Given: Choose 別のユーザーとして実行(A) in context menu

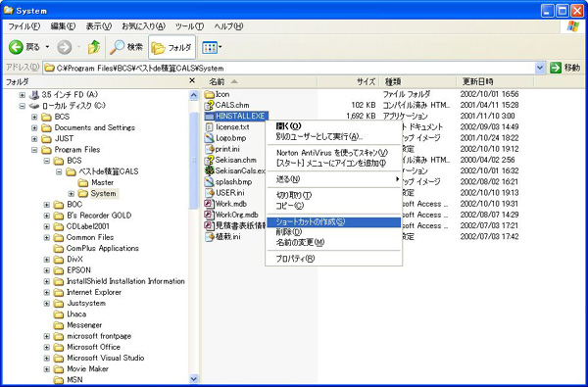Looking at the screenshot, I should pyautogui.click(x=333, y=136).
